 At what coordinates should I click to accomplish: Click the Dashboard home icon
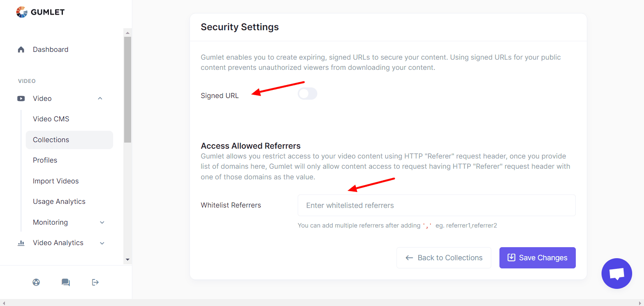21,49
